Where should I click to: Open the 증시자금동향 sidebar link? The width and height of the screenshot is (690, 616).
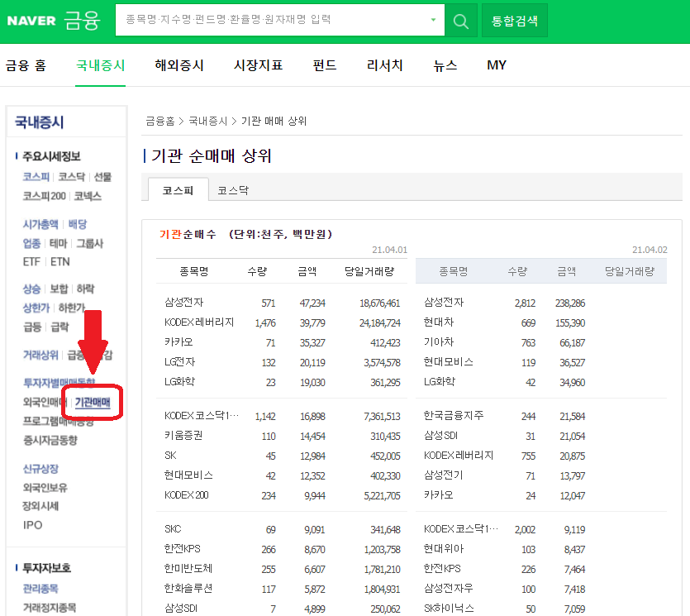(50, 441)
